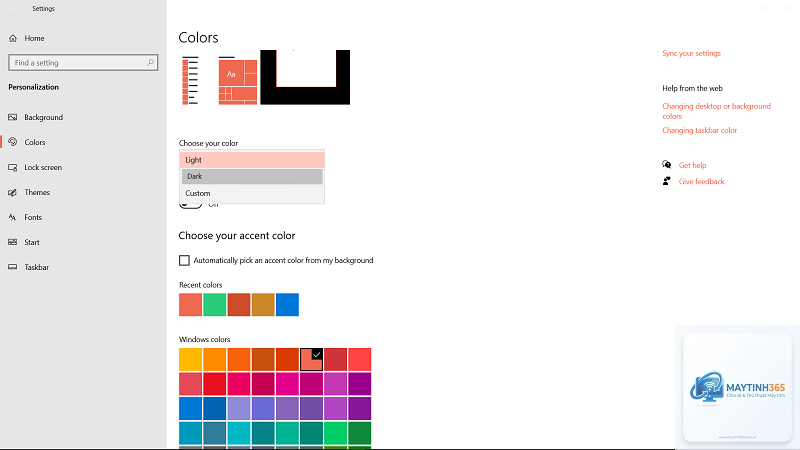
Task: Open the Background settings page
Action: point(44,117)
